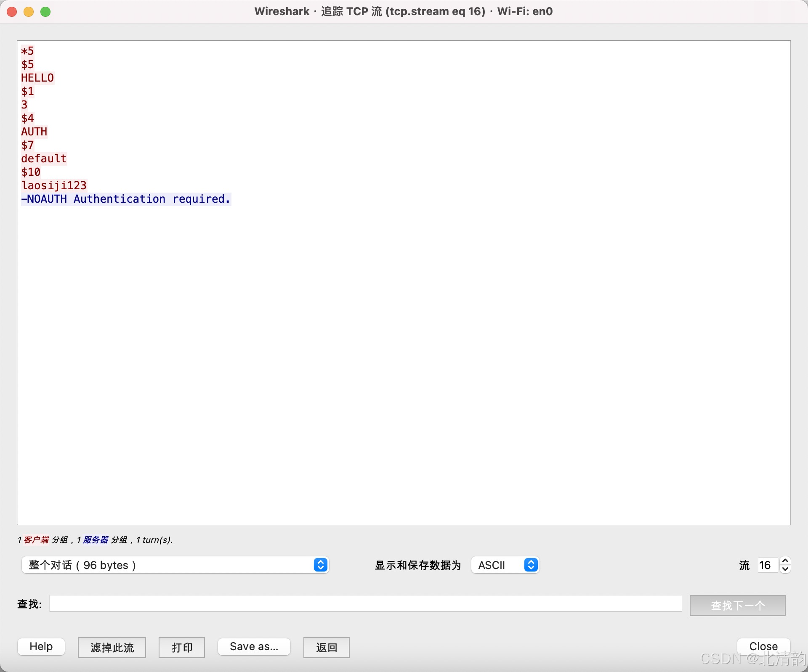Click 返回 to go back
The image size is (808, 672).
(326, 648)
